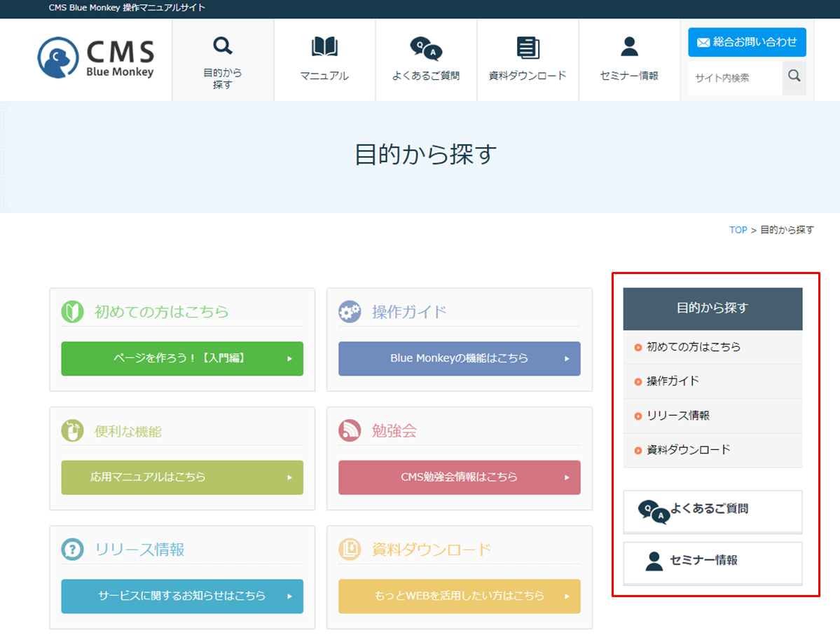The height and width of the screenshot is (642, 840).
Task: Type in the サイト内検索 search field
Action: tap(735, 78)
